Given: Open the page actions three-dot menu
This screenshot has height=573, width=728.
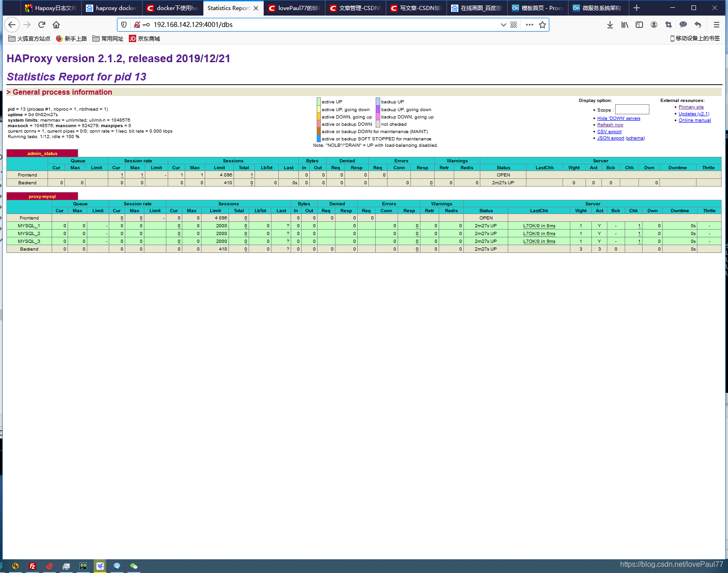Looking at the screenshot, I should pyautogui.click(x=529, y=25).
